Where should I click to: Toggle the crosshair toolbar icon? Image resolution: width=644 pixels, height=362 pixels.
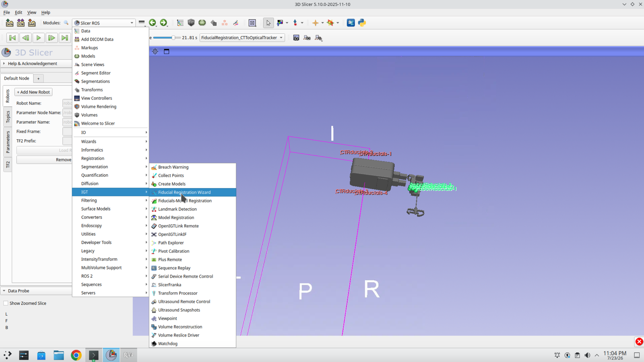(x=315, y=23)
